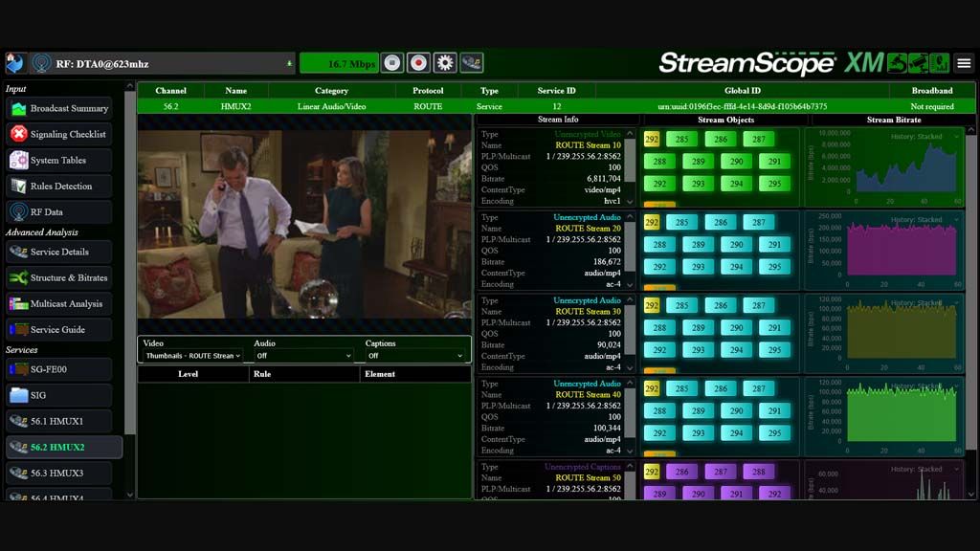Click the video thumbnail preview

point(304,224)
